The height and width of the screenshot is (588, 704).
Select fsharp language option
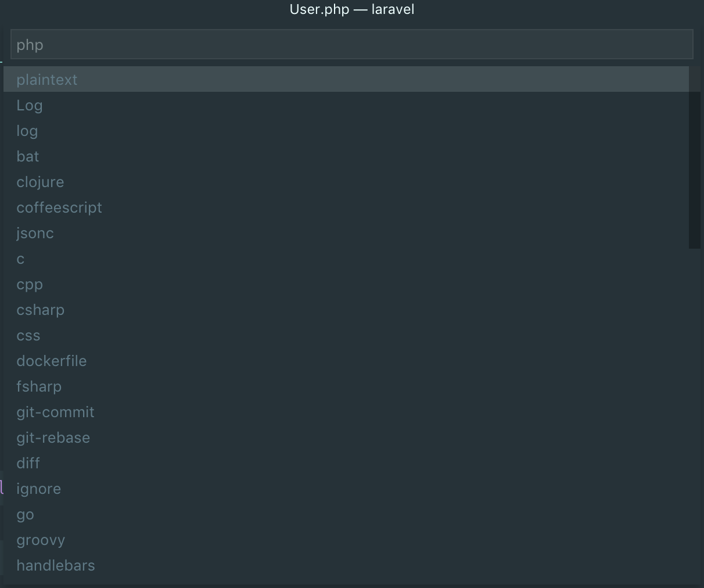tap(39, 386)
